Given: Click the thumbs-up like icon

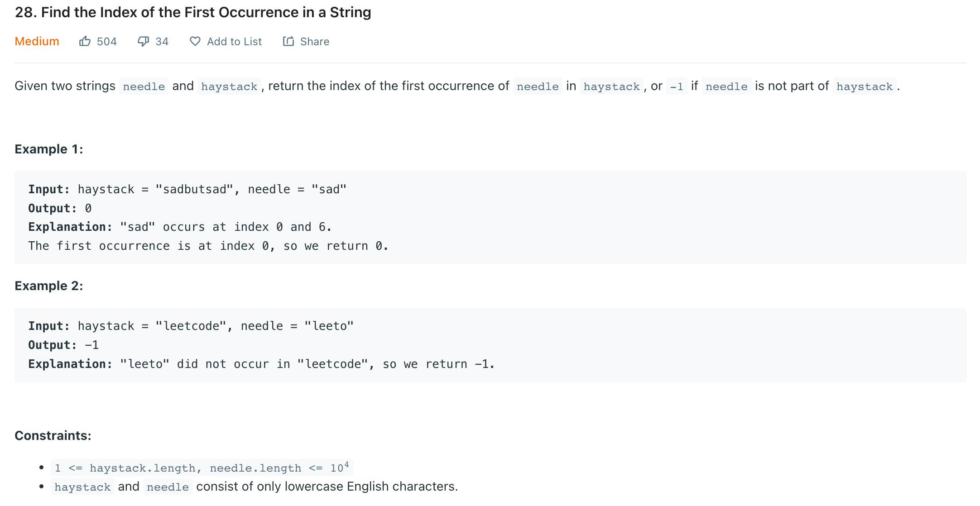Looking at the screenshot, I should coord(85,41).
